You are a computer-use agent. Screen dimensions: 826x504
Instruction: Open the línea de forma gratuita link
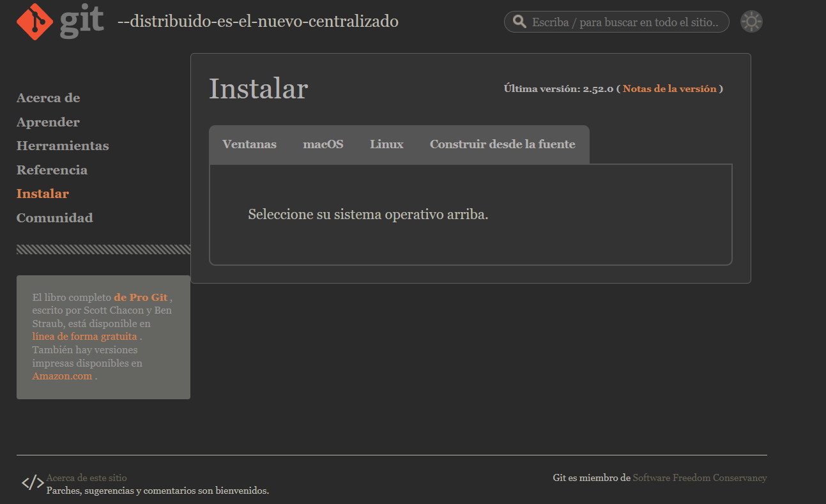[x=85, y=337]
